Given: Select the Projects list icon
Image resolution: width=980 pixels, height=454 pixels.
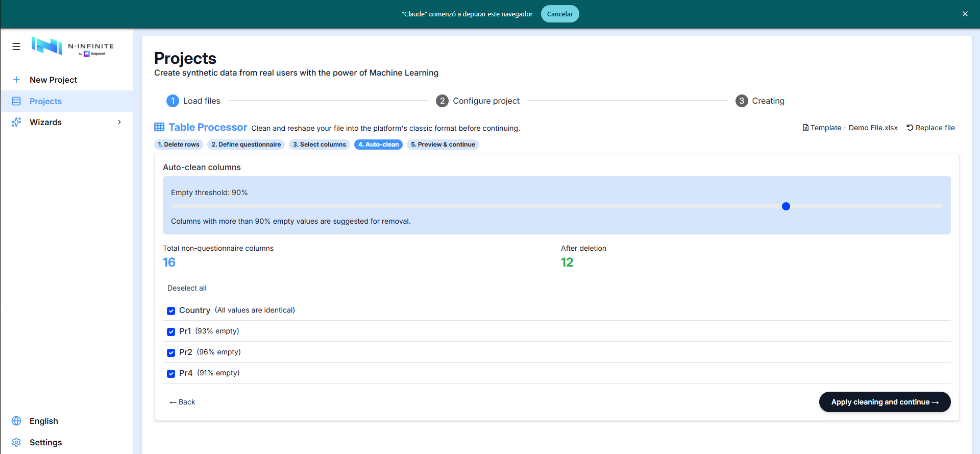Looking at the screenshot, I should click(x=16, y=101).
